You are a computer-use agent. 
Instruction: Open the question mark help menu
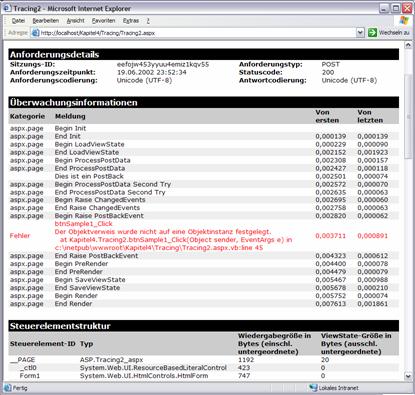click(x=148, y=21)
